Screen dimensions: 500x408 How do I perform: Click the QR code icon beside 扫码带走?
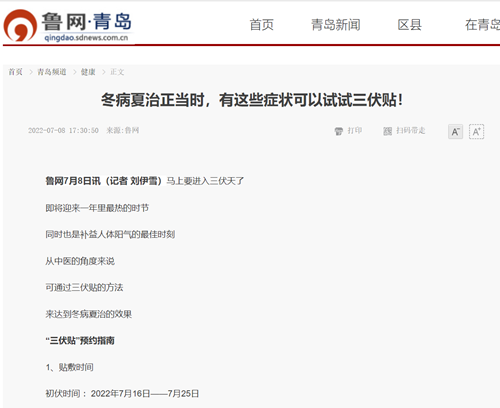coord(387,131)
